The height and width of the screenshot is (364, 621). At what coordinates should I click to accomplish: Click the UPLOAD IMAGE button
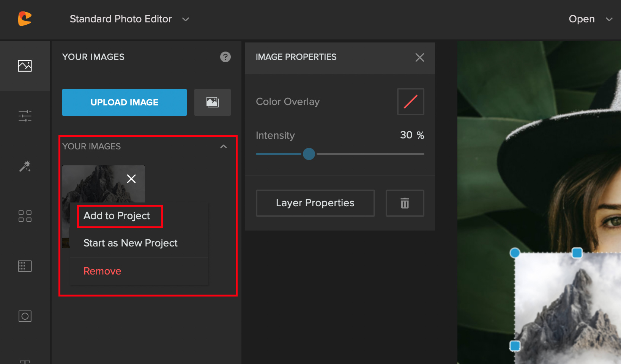click(x=124, y=102)
